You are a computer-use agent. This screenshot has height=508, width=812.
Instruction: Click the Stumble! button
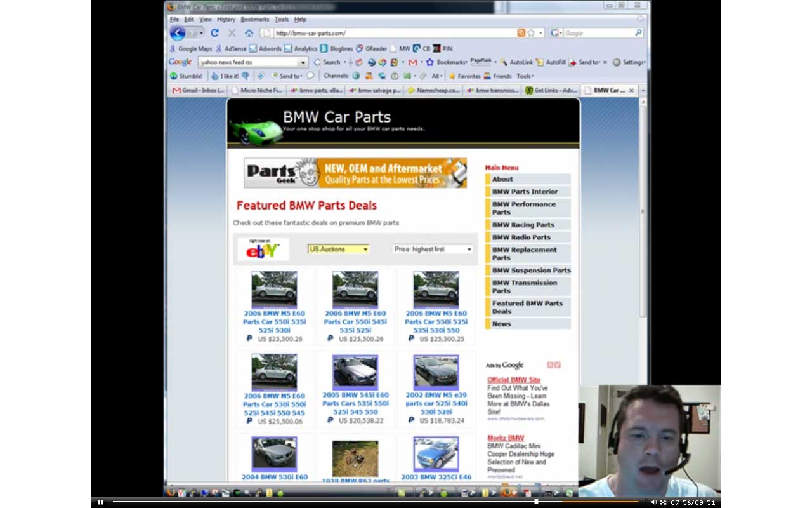186,76
